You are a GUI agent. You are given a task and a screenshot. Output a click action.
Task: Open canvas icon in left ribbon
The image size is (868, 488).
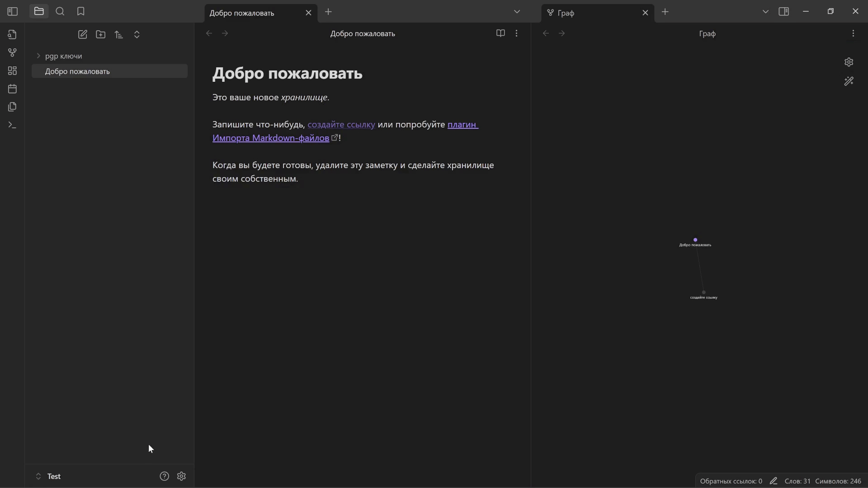click(x=12, y=71)
